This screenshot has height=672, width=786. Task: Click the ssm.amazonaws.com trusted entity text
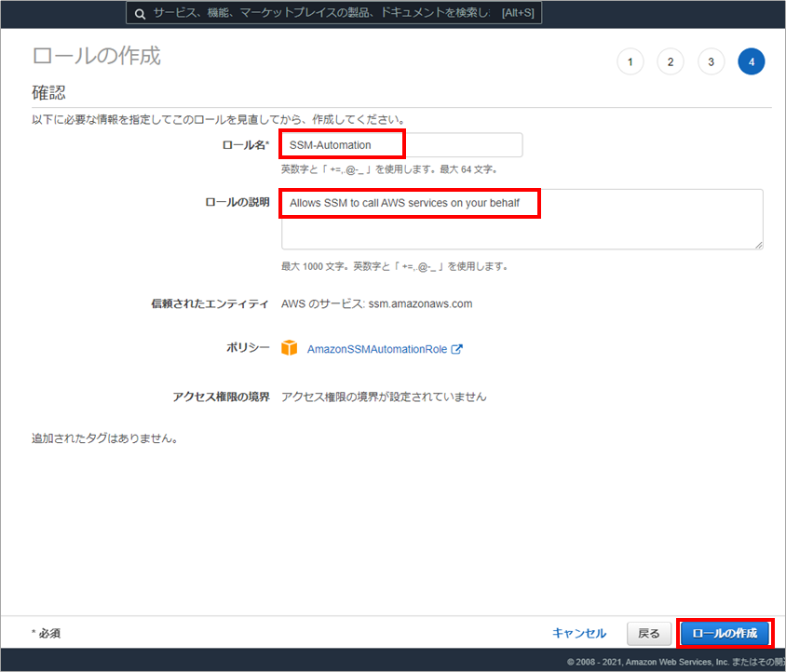[420, 303]
